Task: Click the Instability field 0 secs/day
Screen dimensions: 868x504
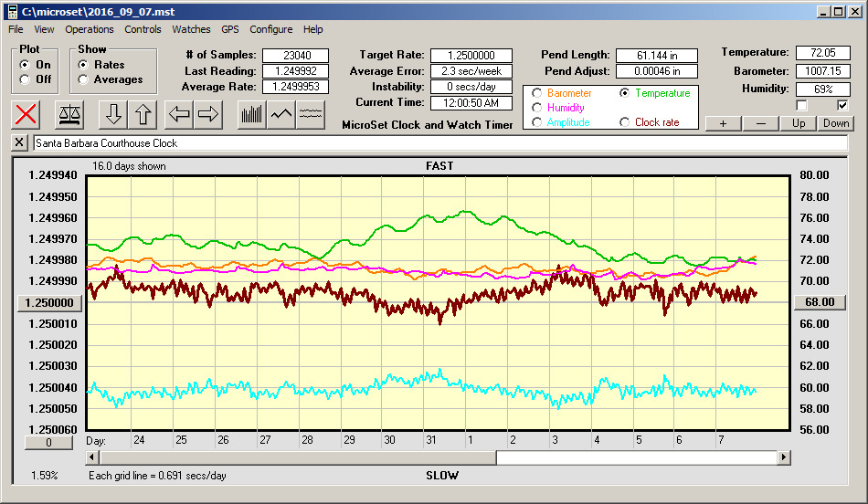Action: point(471,87)
